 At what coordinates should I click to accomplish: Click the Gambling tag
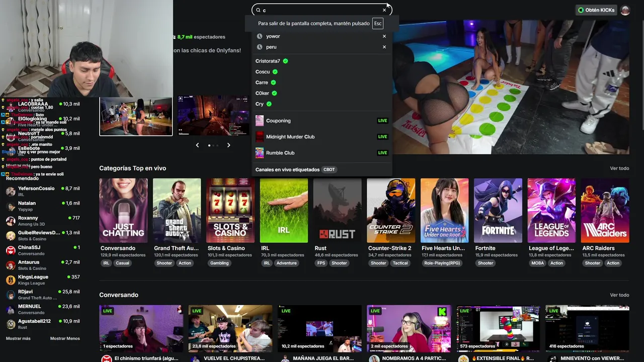coord(219,263)
